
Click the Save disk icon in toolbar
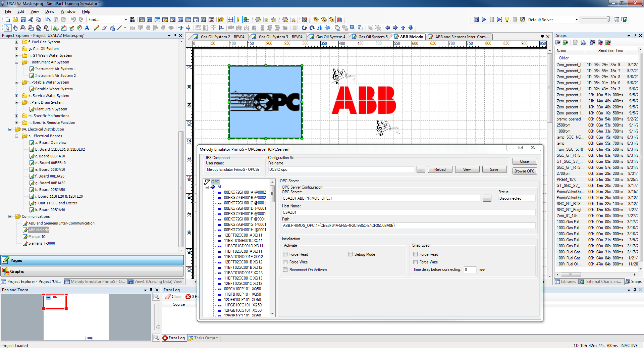click(23, 19)
